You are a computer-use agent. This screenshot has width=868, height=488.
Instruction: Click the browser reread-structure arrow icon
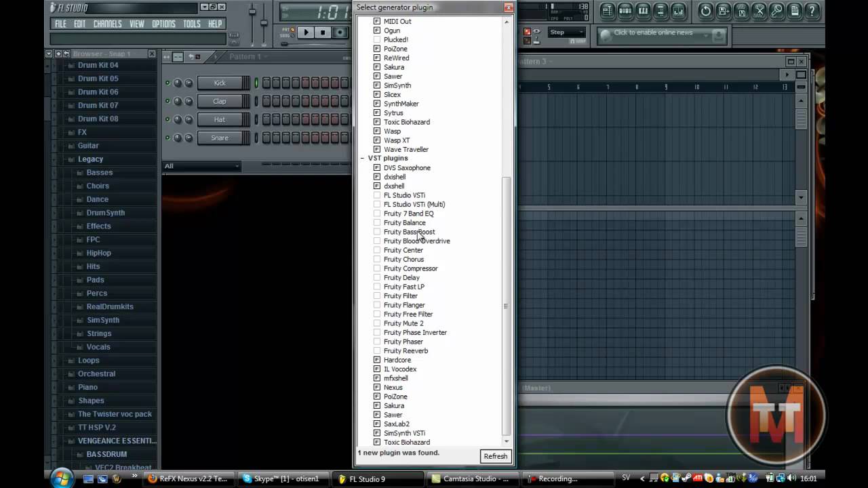coord(66,54)
